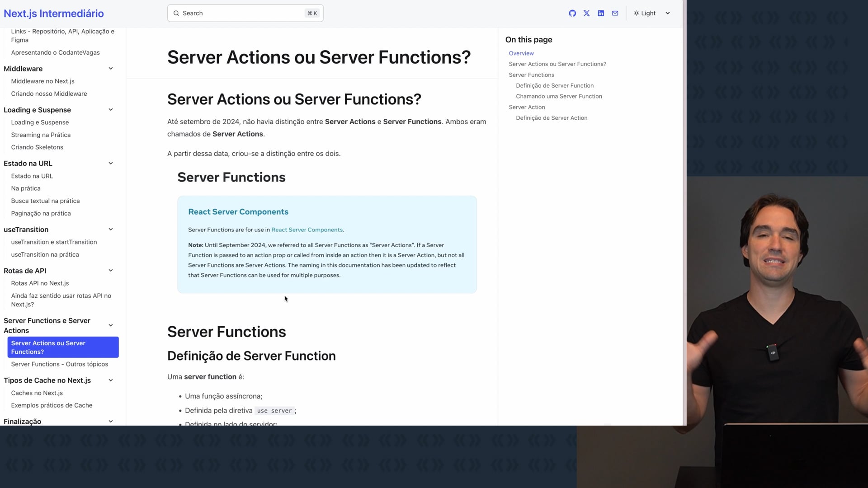Image resolution: width=868 pixels, height=488 pixels.
Task: Jump to Chamando uma Server Function anchor
Action: coord(559,96)
